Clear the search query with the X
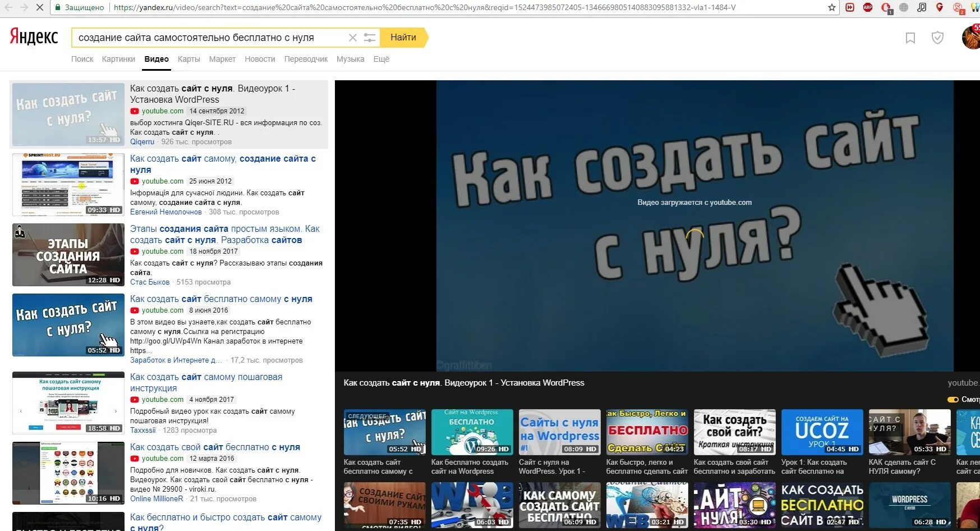This screenshot has height=531, width=980. [x=352, y=38]
